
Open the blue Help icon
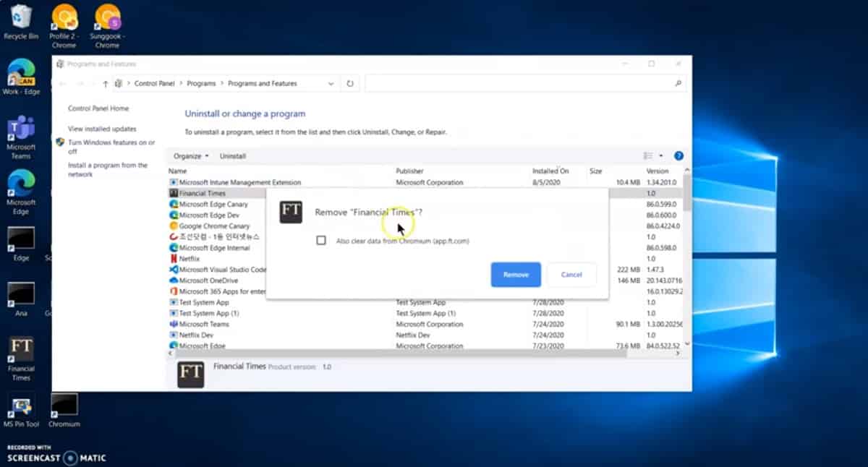tap(678, 156)
